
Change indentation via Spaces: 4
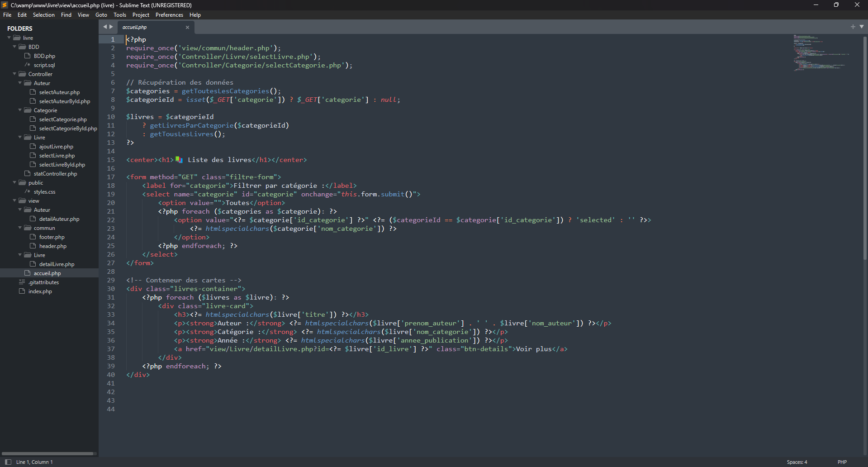coord(797,462)
